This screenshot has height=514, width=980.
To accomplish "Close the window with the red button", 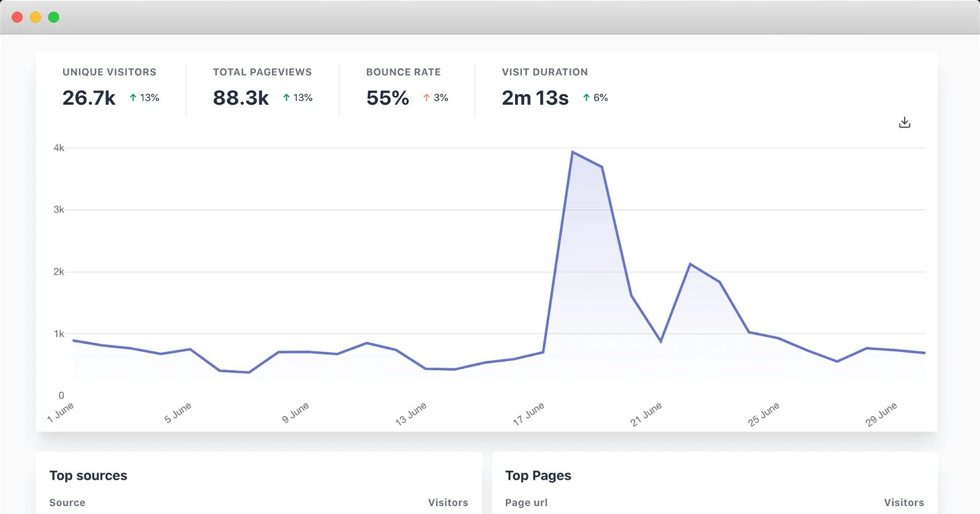I will click(x=17, y=17).
